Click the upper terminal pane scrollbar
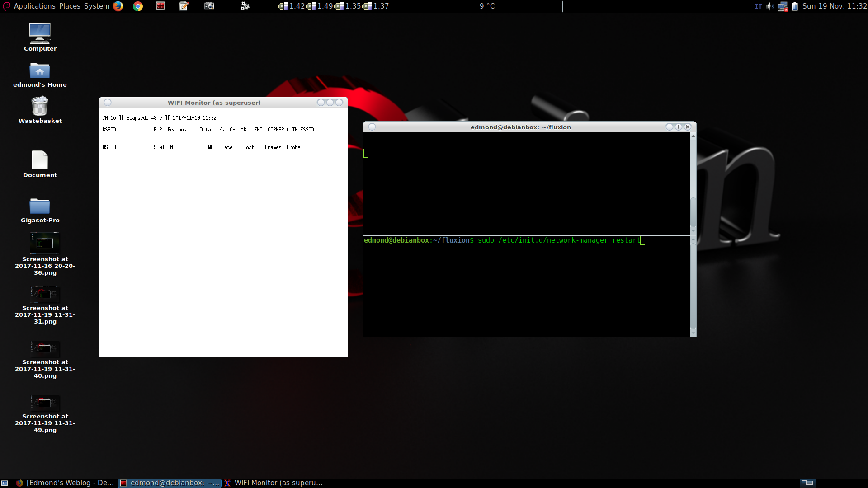 [693, 212]
